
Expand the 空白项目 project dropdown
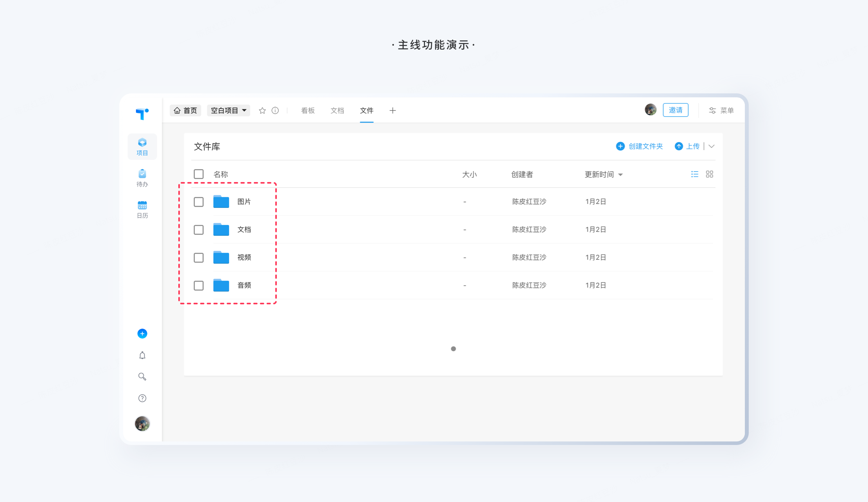(229, 111)
